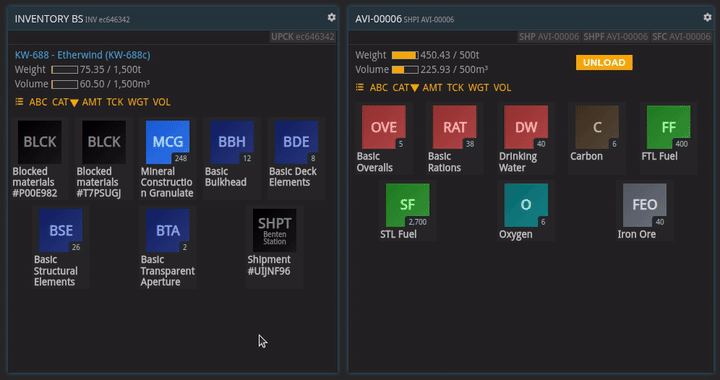Click the orange UNLOAD button
720x380 pixels.
[604, 62]
